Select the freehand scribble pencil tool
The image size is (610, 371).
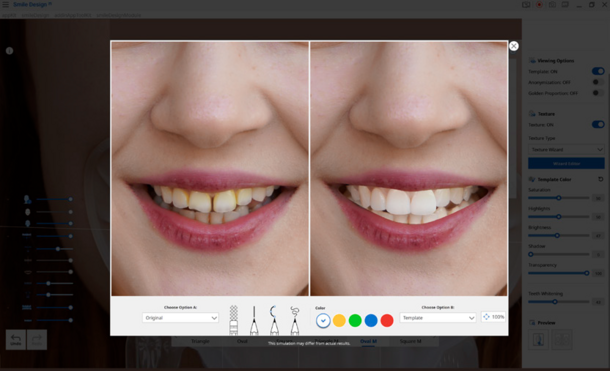[295, 320]
